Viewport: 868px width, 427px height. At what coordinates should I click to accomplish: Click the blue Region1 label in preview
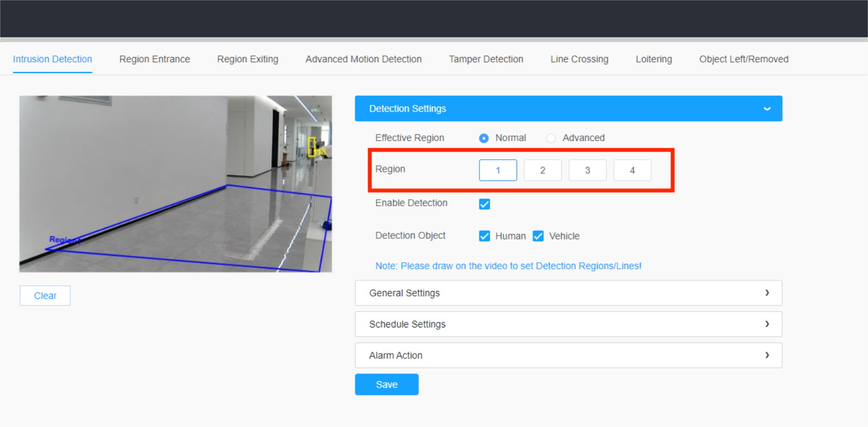(x=65, y=240)
